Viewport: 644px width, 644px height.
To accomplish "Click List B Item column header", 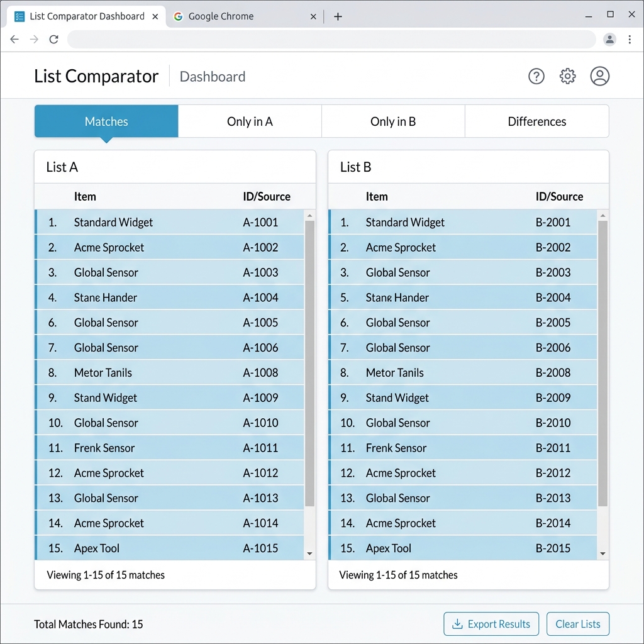I will 377,196.
